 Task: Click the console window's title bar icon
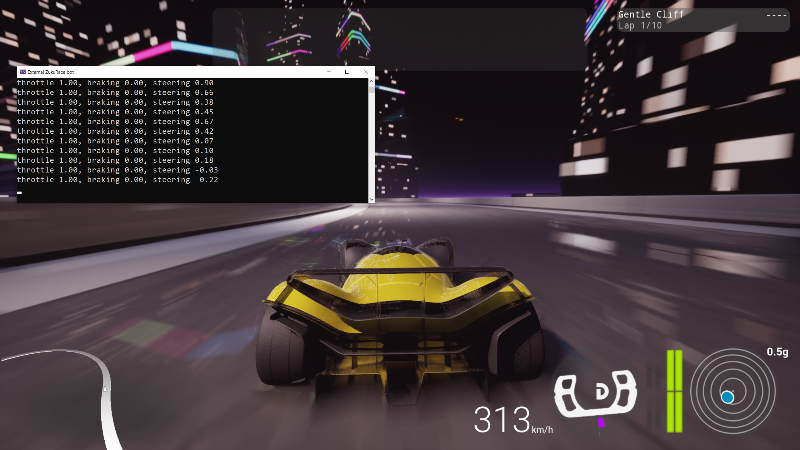tap(22, 72)
